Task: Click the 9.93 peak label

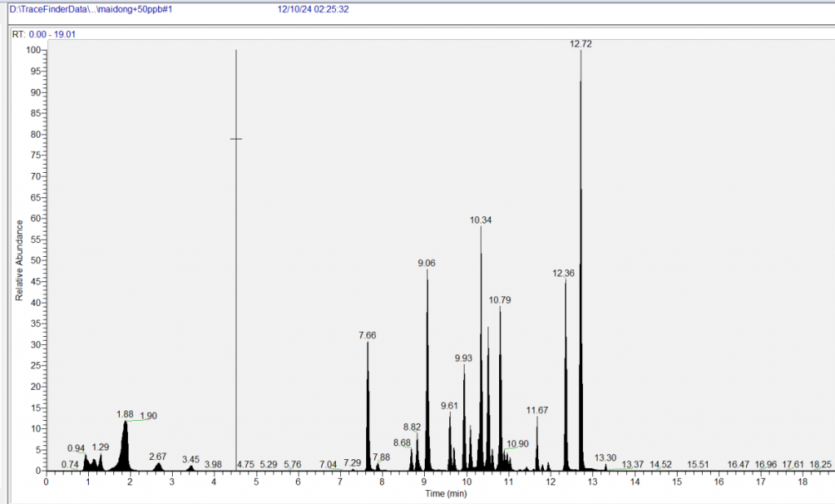Action: tap(463, 358)
